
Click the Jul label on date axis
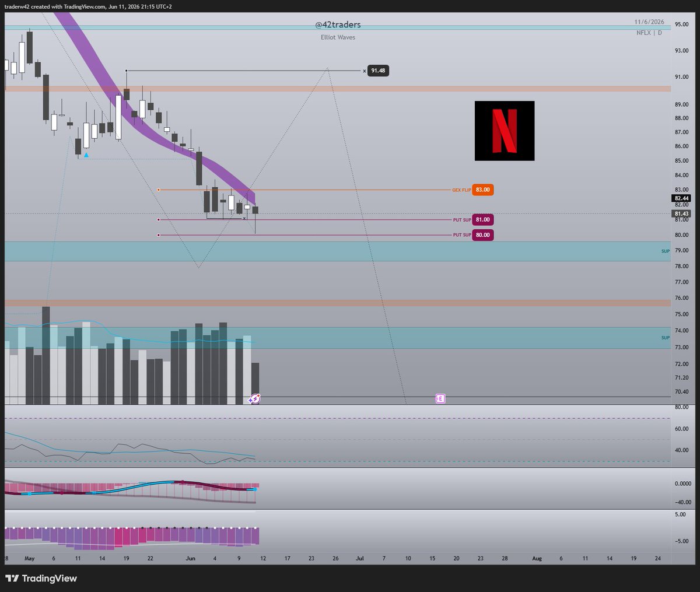(360, 558)
